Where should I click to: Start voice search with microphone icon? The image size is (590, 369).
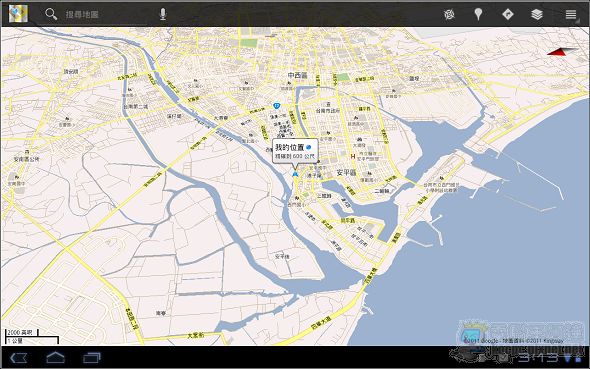coord(163,14)
